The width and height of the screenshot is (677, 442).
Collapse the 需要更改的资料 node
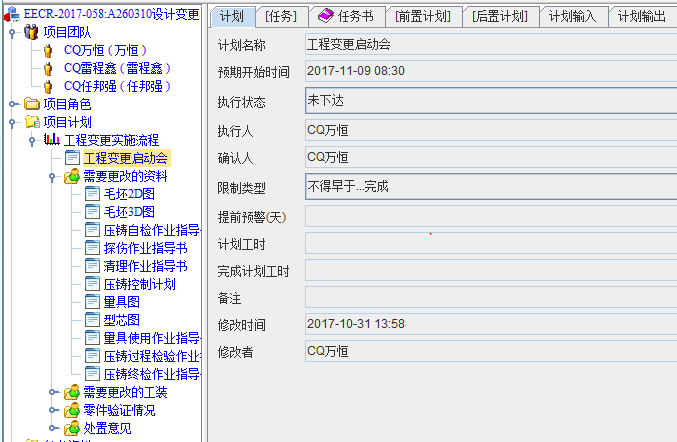(x=52, y=176)
